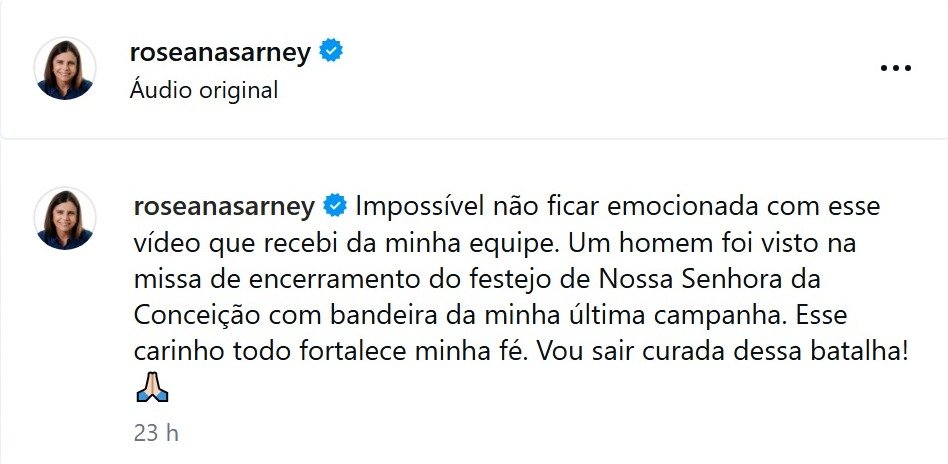
Task: Click the 23 h post timestamp
Action: 156,434
